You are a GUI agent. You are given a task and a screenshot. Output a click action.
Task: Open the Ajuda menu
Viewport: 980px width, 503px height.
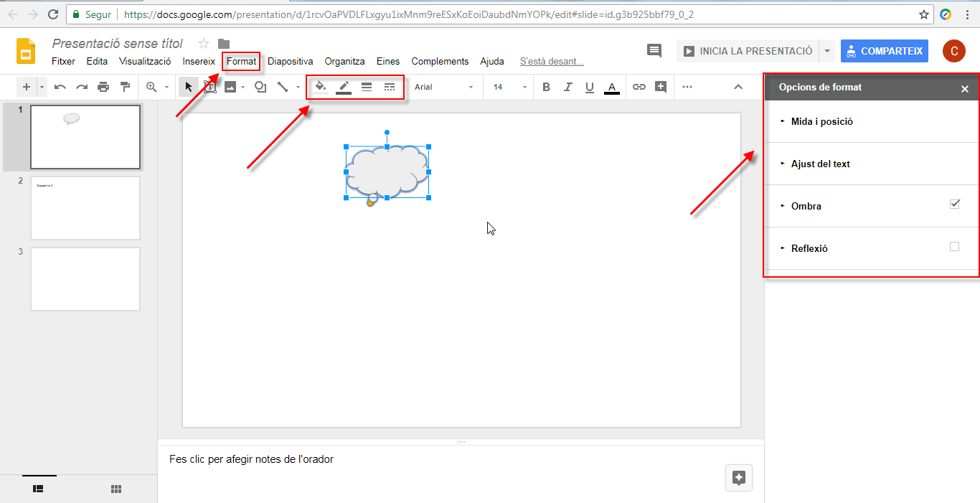point(492,62)
